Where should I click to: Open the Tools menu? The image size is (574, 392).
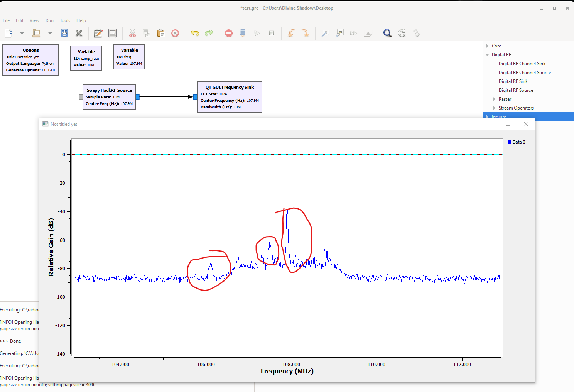click(x=65, y=20)
